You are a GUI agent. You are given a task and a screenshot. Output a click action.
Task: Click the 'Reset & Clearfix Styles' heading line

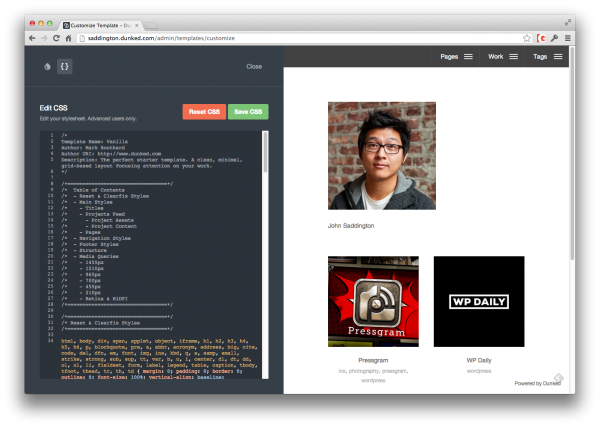pyautogui.click(x=101, y=323)
